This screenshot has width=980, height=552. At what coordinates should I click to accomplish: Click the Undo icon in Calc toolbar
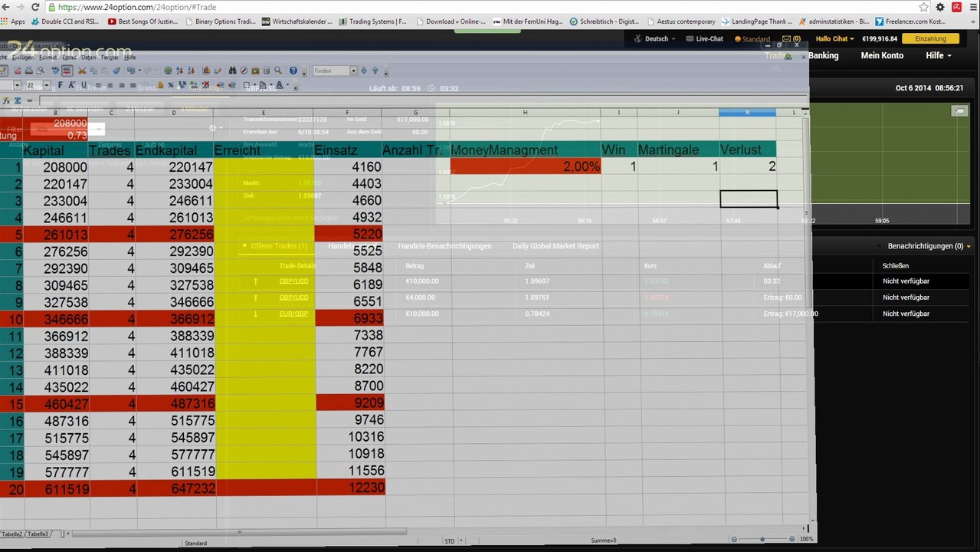[131, 71]
